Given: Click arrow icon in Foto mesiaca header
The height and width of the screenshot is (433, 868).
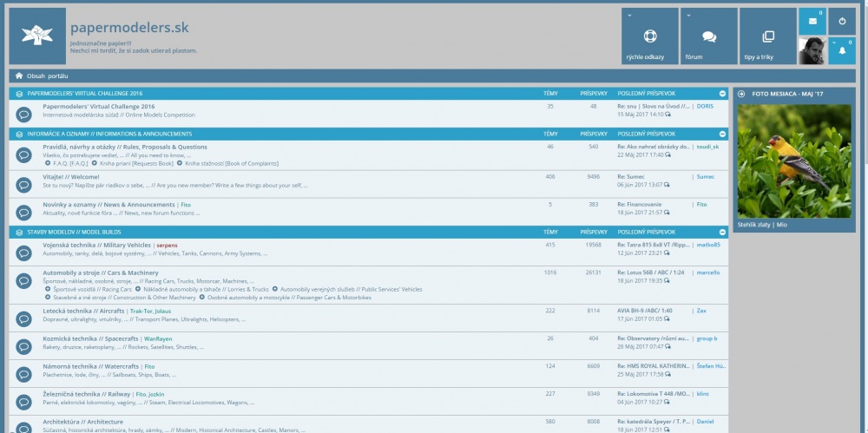Looking at the screenshot, I should pyautogui.click(x=741, y=94).
